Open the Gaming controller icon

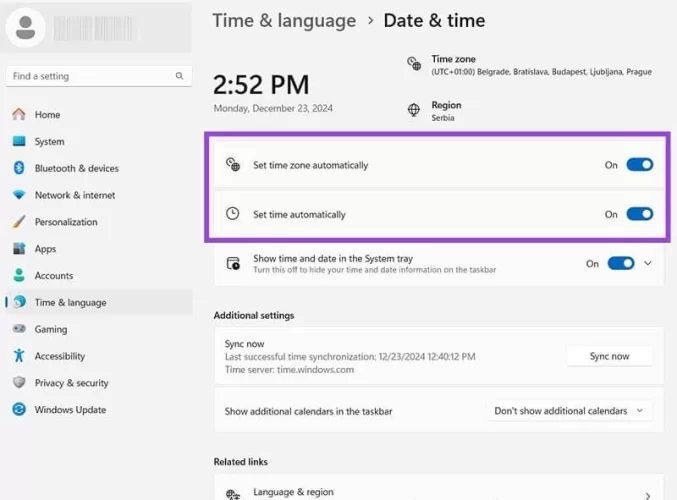(19, 329)
